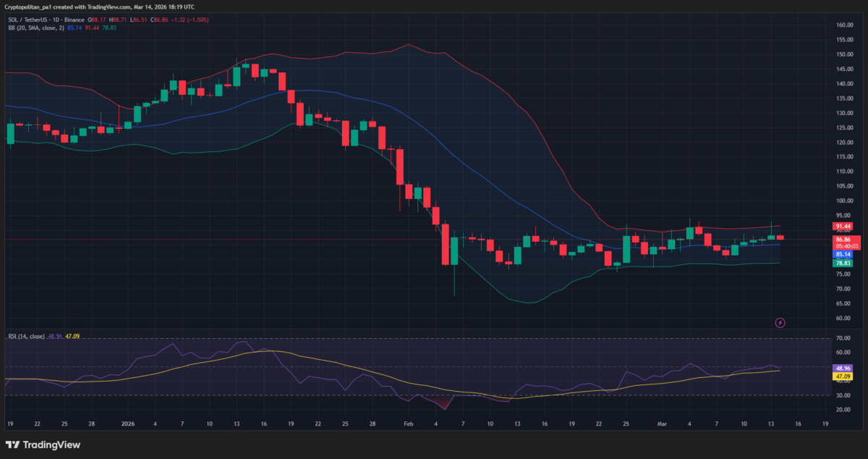Click the 30.00 level on the RSI scale
The image size is (868, 459).
tap(843, 395)
